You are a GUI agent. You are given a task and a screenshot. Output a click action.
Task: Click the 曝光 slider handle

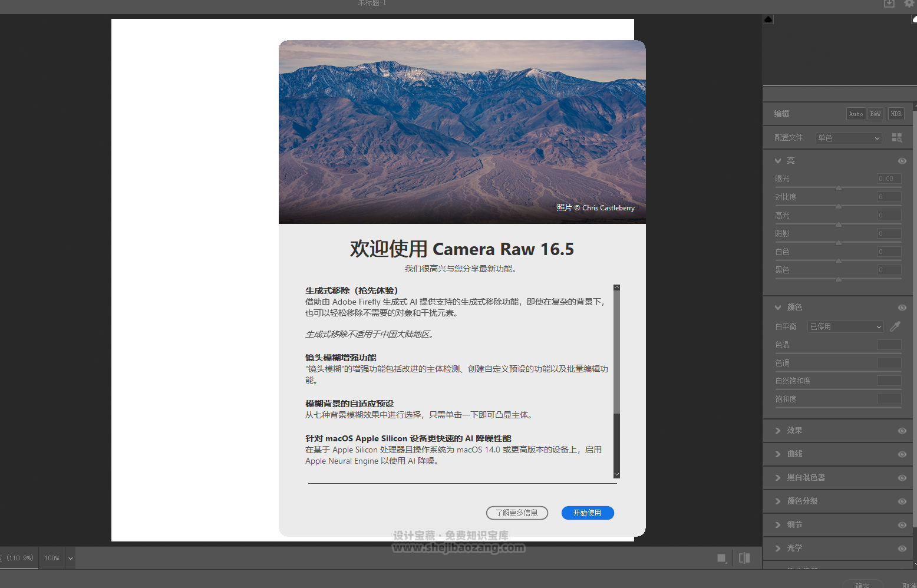839,188
